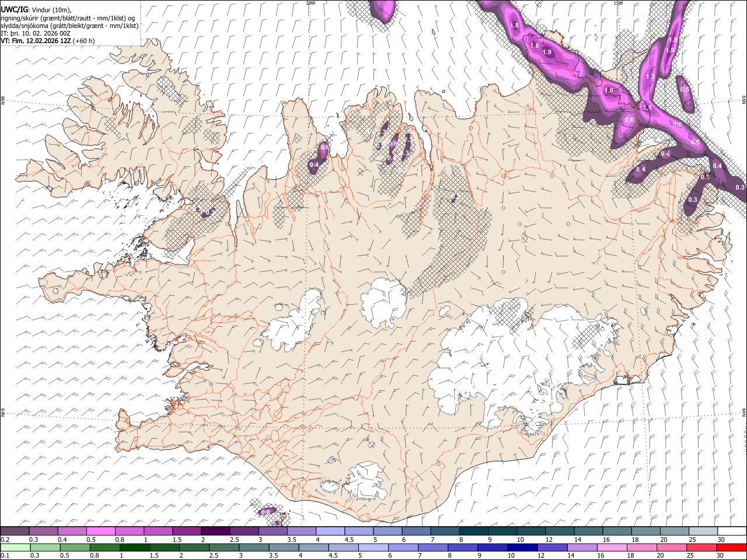Screen dimensions: 747x560
Task: Click the '1.5' tick label of the purple legend
Action: coord(176,540)
